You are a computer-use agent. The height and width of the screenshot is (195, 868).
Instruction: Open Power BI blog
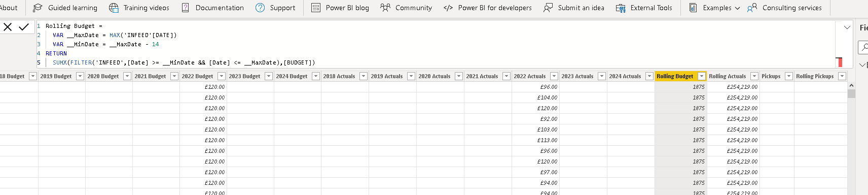(x=340, y=8)
